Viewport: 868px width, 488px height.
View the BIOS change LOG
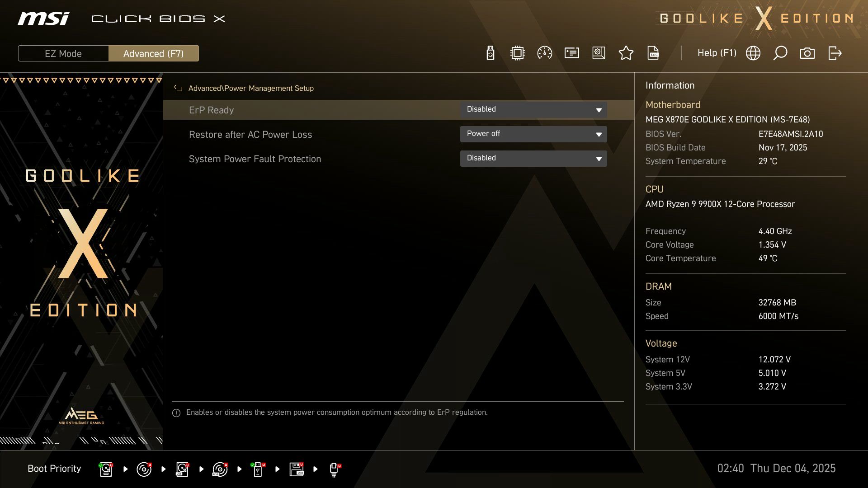coord(653,53)
